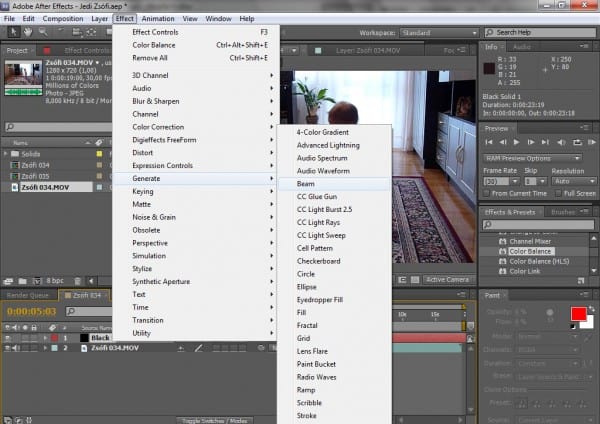
Task: Open the RAM Preview Options dropdown
Action: (532, 157)
